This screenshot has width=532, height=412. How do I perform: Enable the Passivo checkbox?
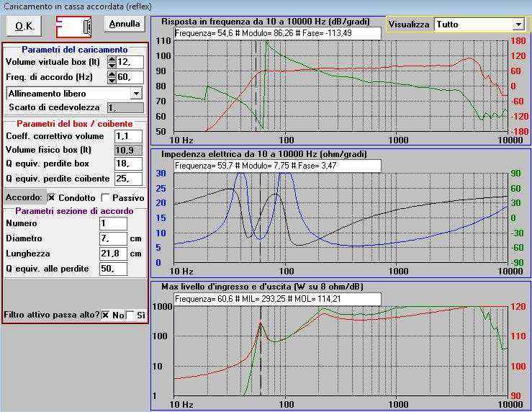tap(106, 197)
